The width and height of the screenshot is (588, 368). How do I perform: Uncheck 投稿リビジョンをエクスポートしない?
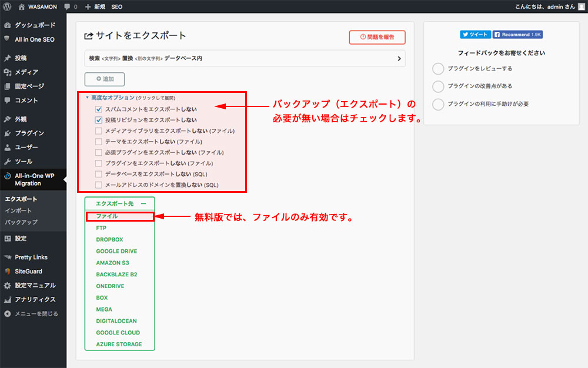point(99,120)
